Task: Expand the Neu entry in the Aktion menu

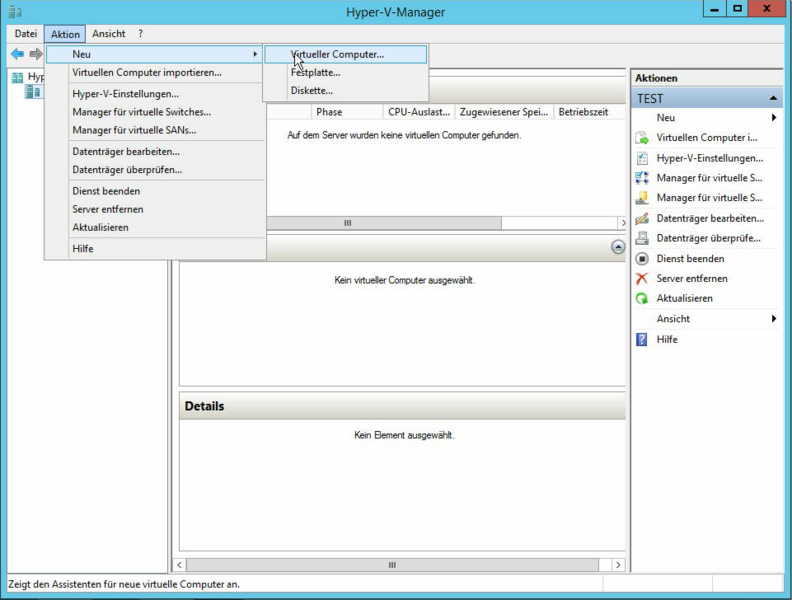Action: click(x=154, y=54)
